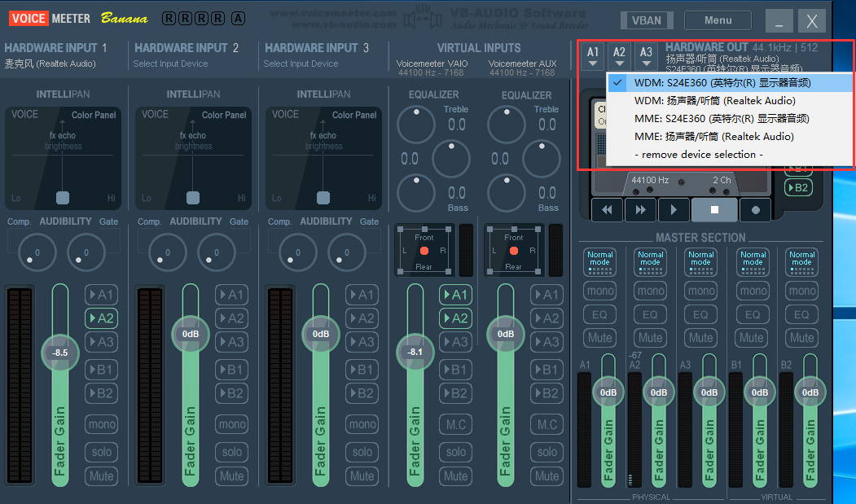
Task: Rewind the cassette recorder
Action: tap(607, 210)
